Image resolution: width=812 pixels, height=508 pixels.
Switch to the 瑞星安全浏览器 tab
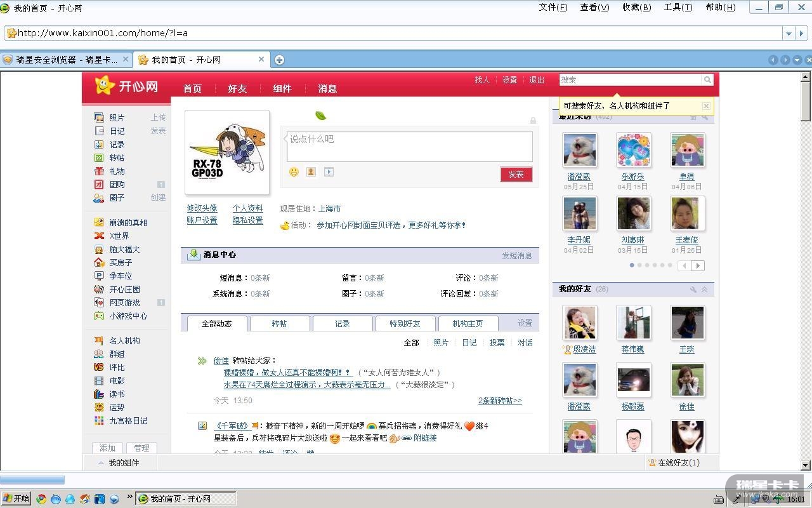tap(66, 60)
